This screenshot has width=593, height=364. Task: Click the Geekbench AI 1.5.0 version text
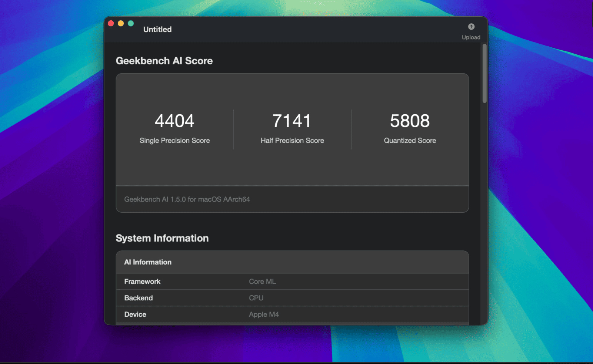(187, 199)
